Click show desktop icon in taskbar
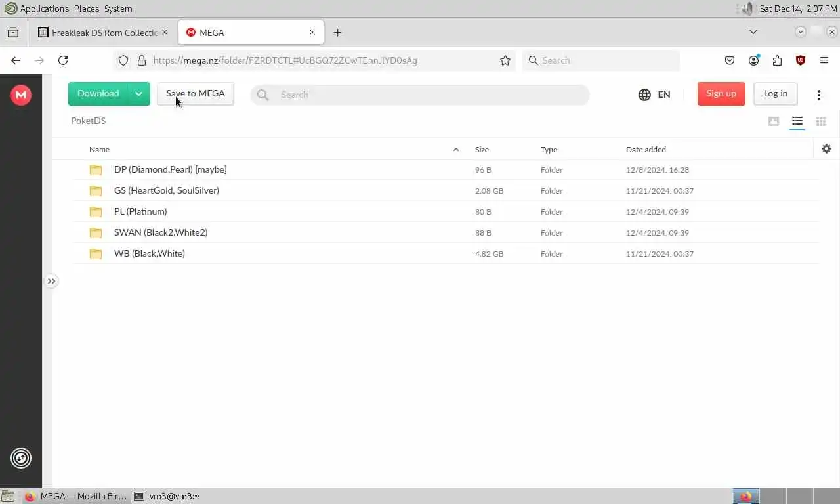 (x=7, y=496)
